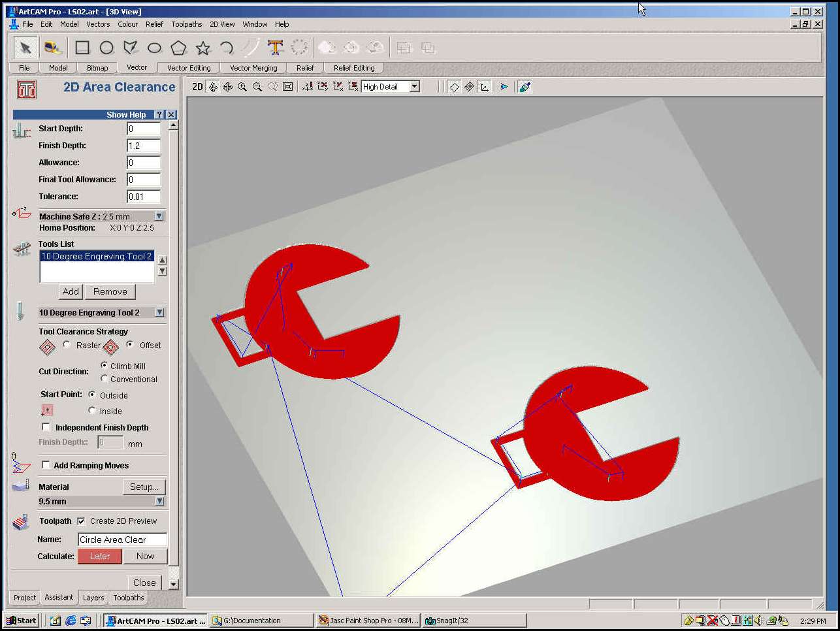The width and height of the screenshot is (840, 631).
Task: Open the Vectors menu
Action: click(98, 24)
